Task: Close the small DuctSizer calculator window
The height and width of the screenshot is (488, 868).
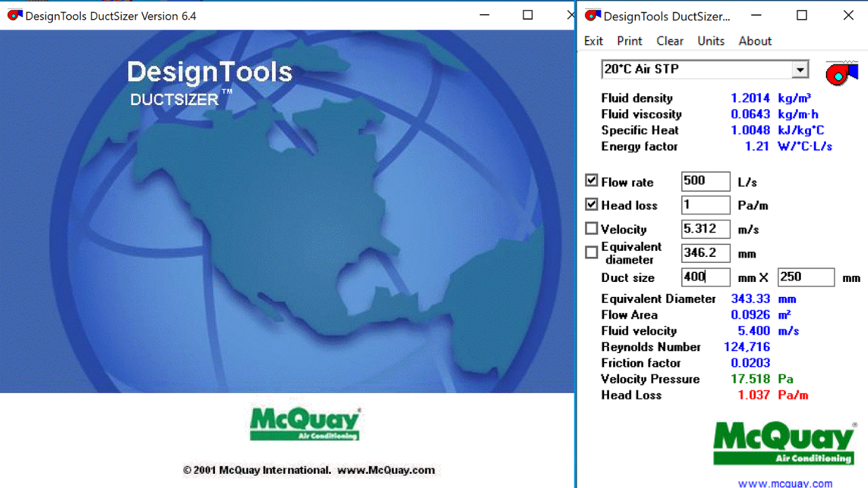Action: (x=848, y=15)
